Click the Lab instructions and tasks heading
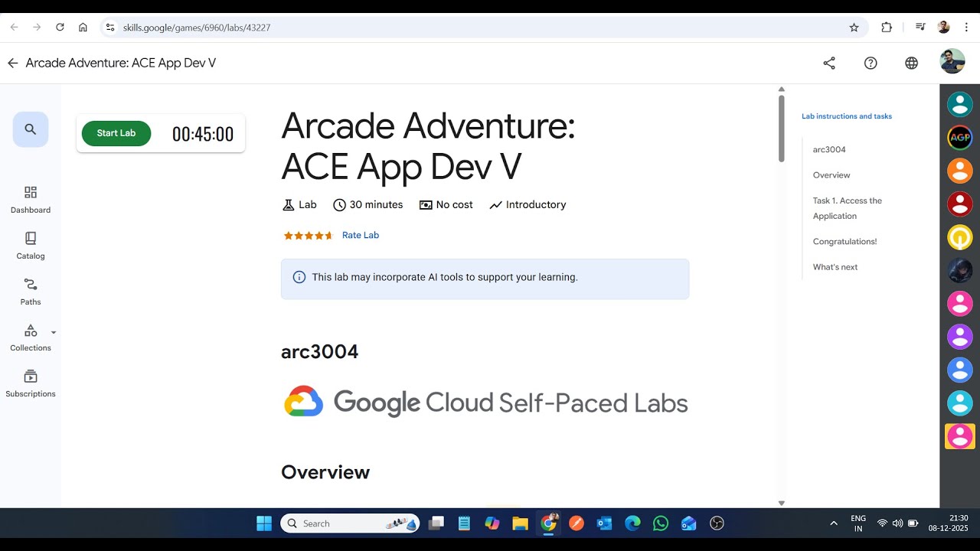The image size is (980, 551). (847, 116)
